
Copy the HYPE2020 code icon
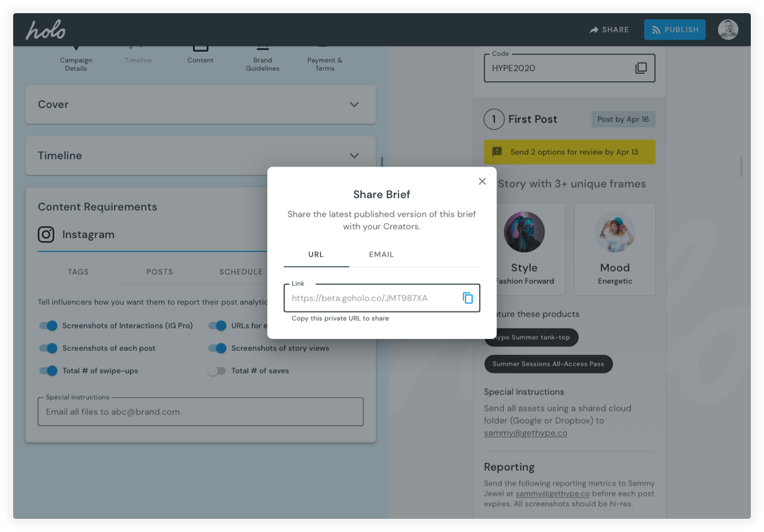tap(641, 68)
